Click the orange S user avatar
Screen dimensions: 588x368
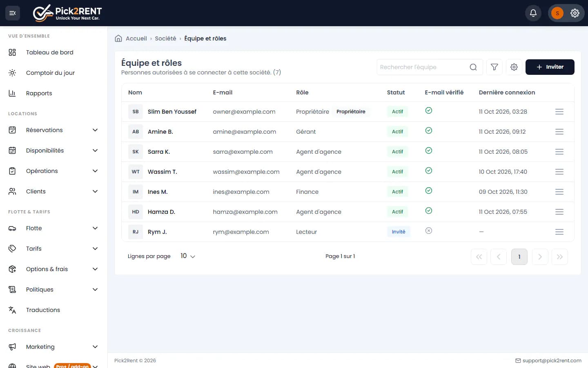click(x=557, y=13)
